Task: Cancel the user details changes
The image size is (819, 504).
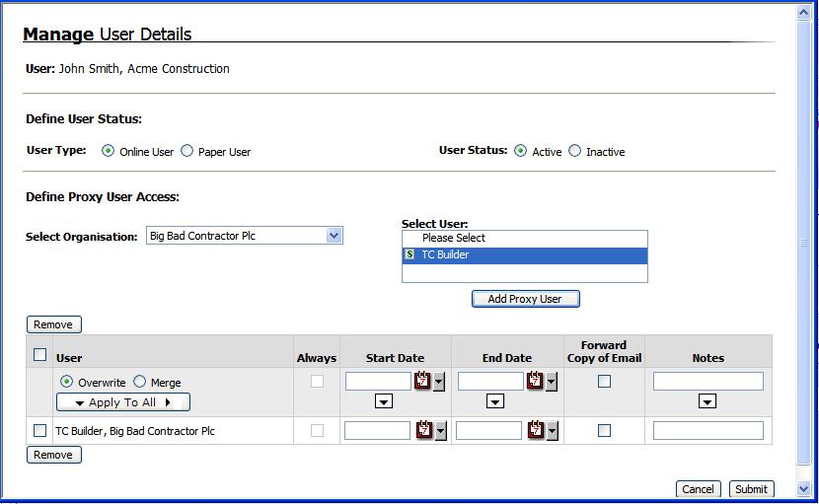Action: point(698,489)
